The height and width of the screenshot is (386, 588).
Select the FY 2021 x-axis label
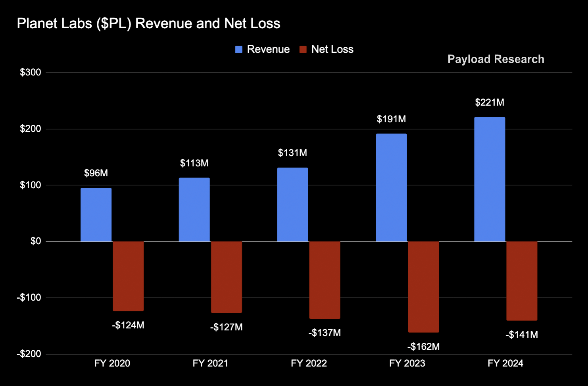(x=210, y=363)
